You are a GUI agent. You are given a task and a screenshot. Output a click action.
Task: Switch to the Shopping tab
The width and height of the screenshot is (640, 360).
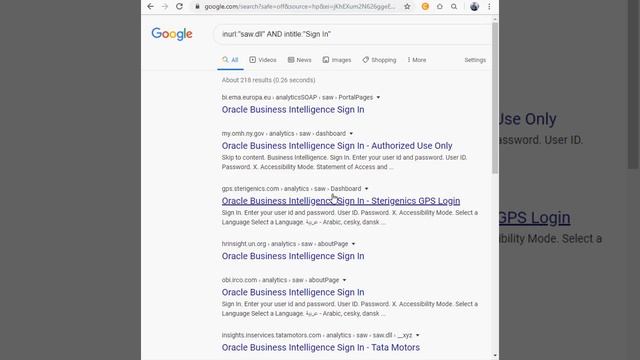pyautogui.click(x=379, y=60)
